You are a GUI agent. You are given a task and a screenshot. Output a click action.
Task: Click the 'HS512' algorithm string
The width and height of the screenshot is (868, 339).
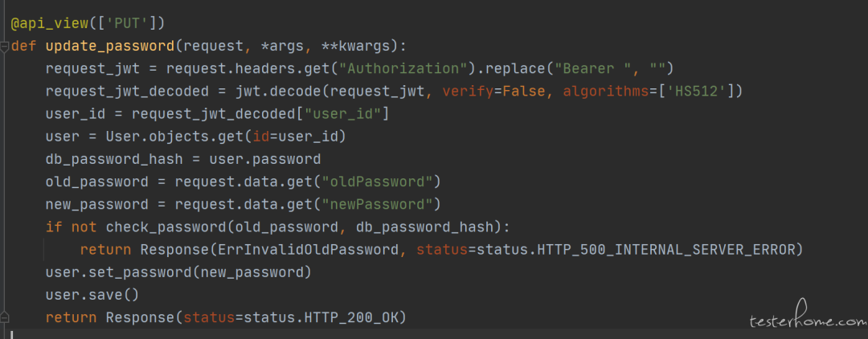(x=697, y=92)
